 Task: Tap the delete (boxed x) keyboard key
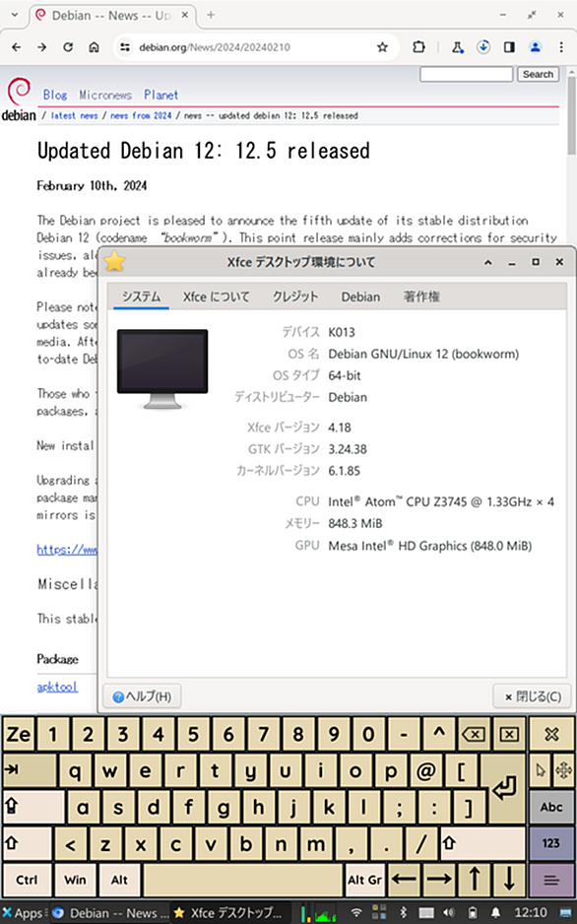(509, 734)
